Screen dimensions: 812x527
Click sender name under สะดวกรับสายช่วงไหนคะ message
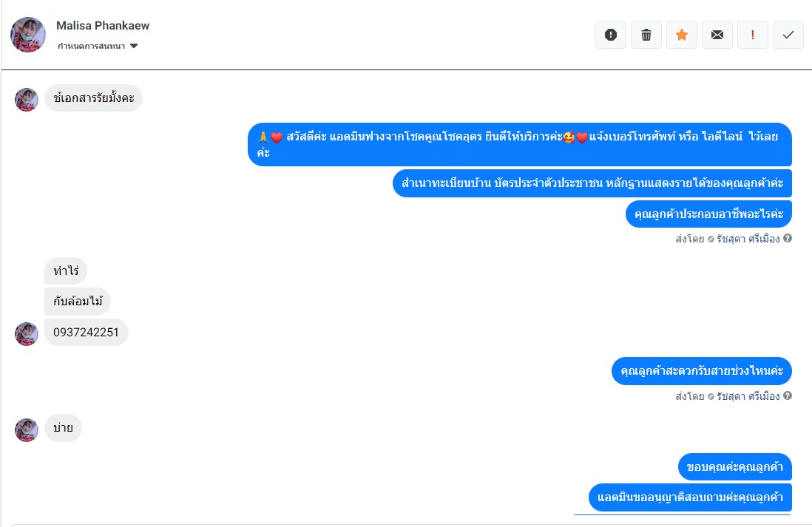click(748, 396)
